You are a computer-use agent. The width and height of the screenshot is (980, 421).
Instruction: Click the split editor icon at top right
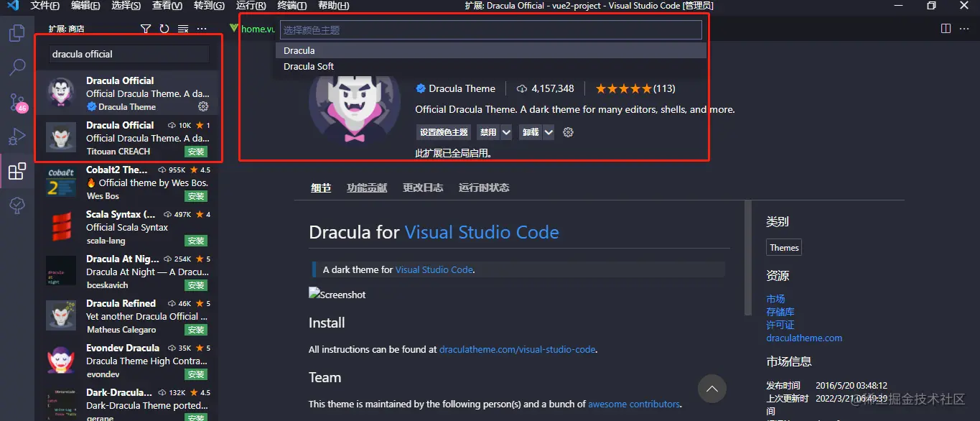coord(946,27)
